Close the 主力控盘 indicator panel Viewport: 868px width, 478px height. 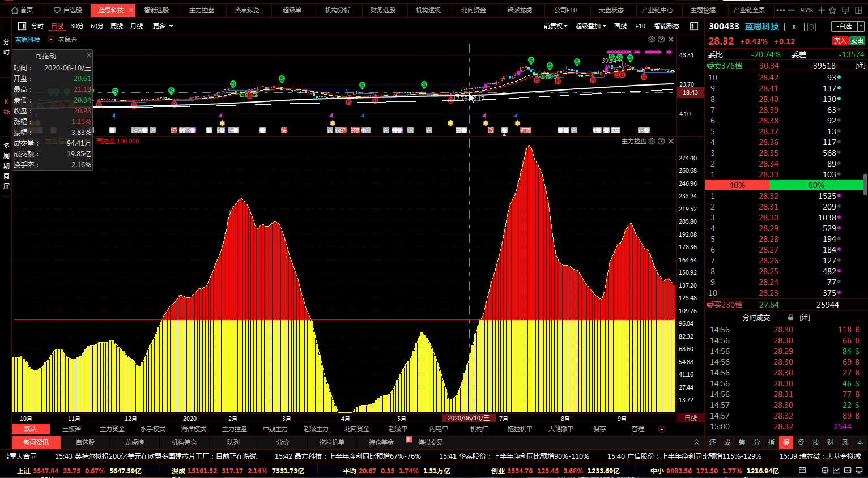[x=671, y=141]
